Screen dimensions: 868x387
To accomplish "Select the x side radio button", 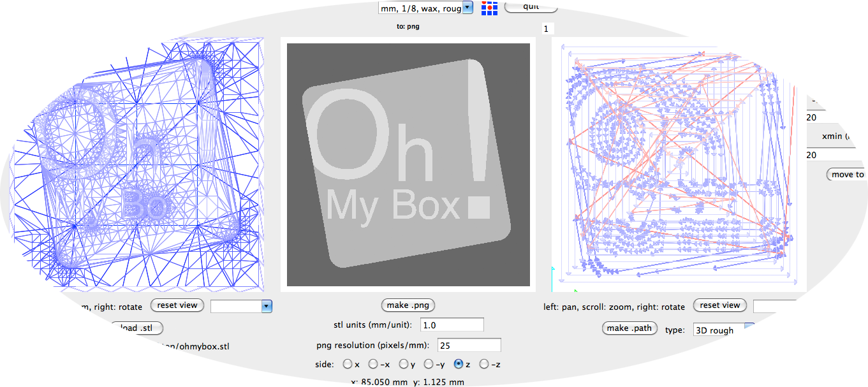I will tap(348, 364).
